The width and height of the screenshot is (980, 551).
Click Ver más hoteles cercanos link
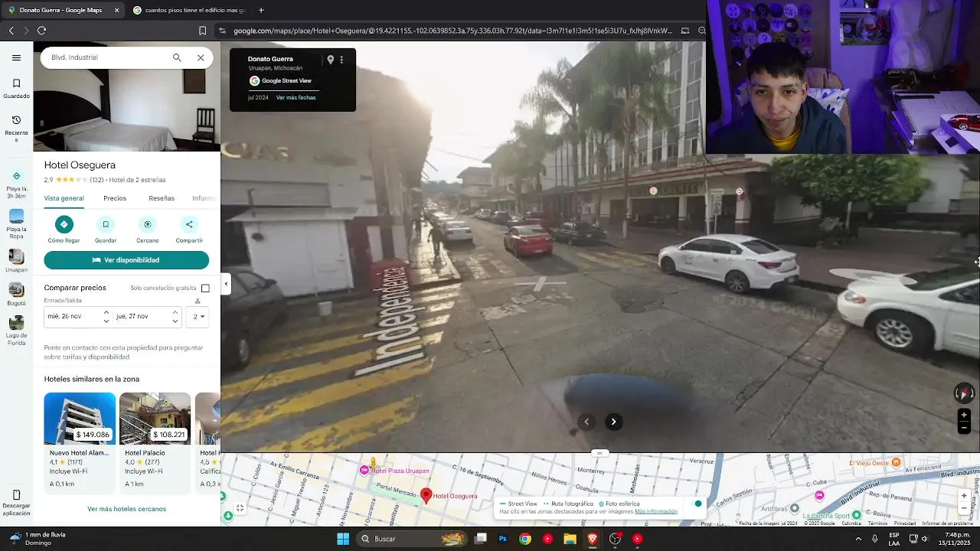tap(126, 509)
